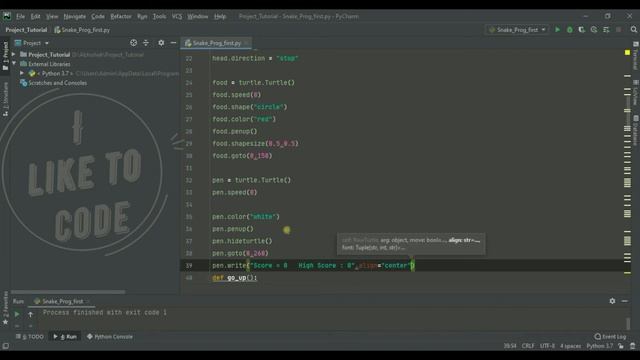This screenshot has width=640, height=360.
Task: Open the Code menu
Action: pos(98,16)
